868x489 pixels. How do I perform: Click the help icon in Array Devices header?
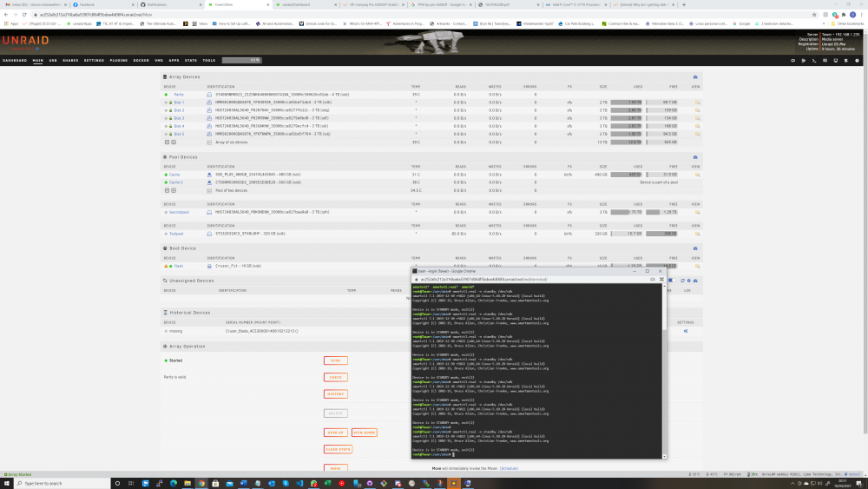click(695, 77)
